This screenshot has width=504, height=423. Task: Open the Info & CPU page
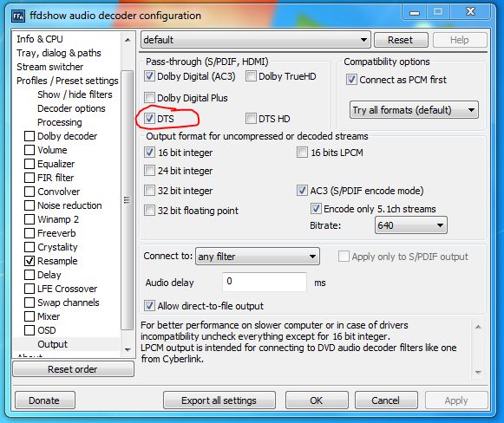click(40, 39)
